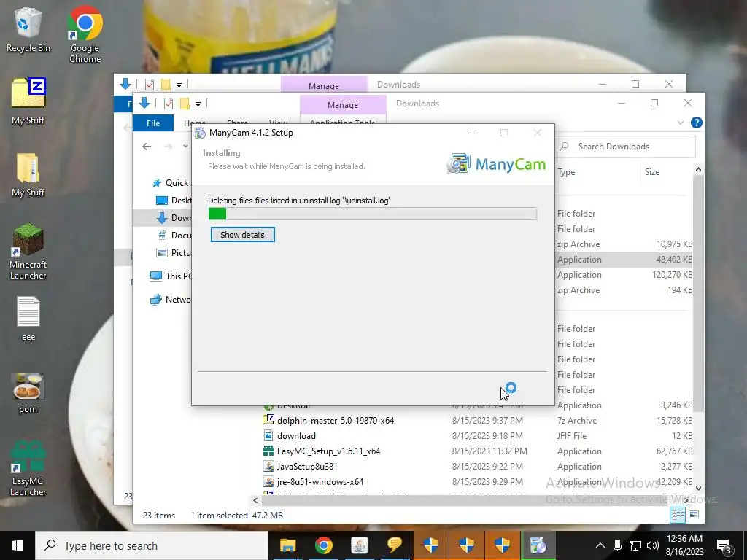747x560 pixels.
Task: Select the JavaSetup8u381 file
Action: point(307,466)
